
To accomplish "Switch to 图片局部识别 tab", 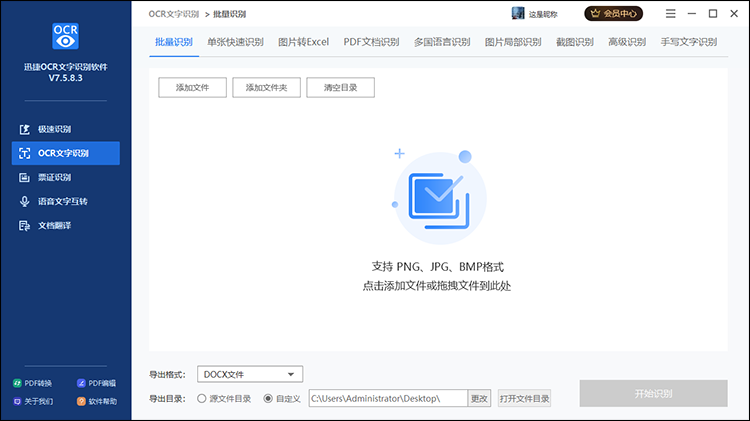I will pos(513,42).
